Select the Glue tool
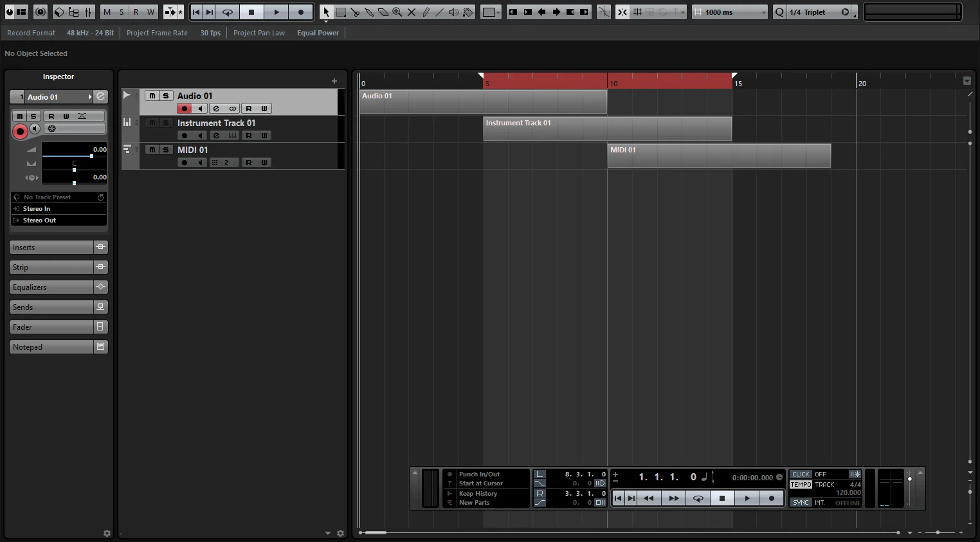This screenshot has height=542, width=980. [x=369, y=12]
